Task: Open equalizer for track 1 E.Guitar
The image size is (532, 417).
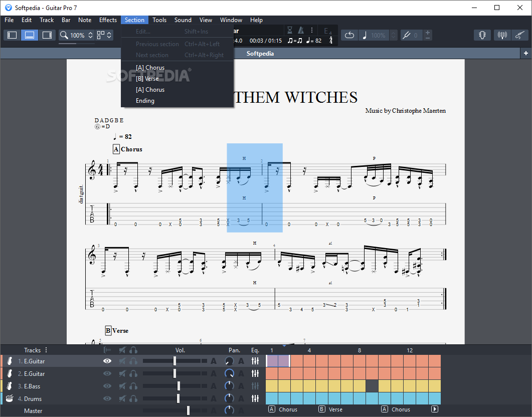Action: (256, 361)
